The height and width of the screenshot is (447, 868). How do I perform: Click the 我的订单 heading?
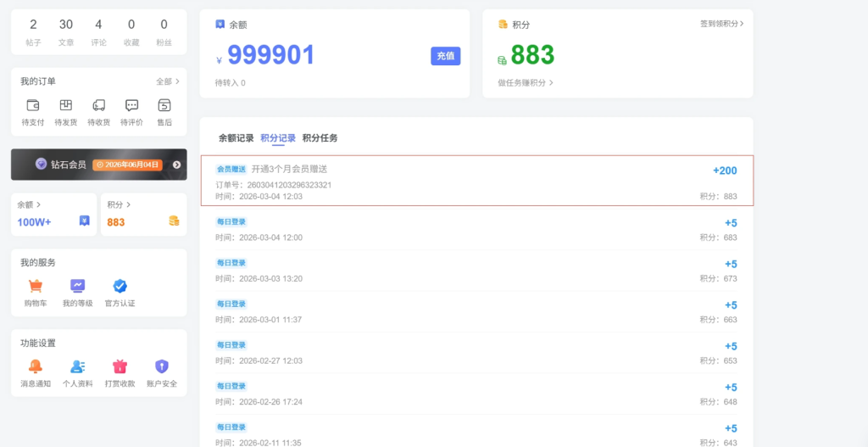[x=38, y=81]
